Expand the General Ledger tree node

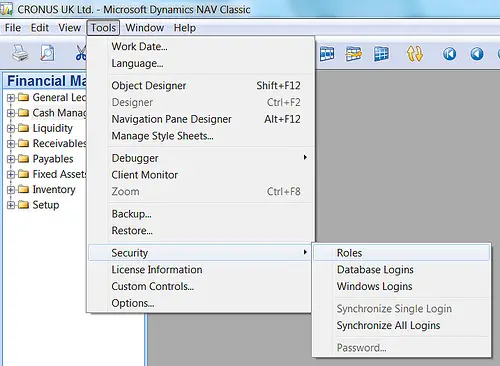(11, 98)
